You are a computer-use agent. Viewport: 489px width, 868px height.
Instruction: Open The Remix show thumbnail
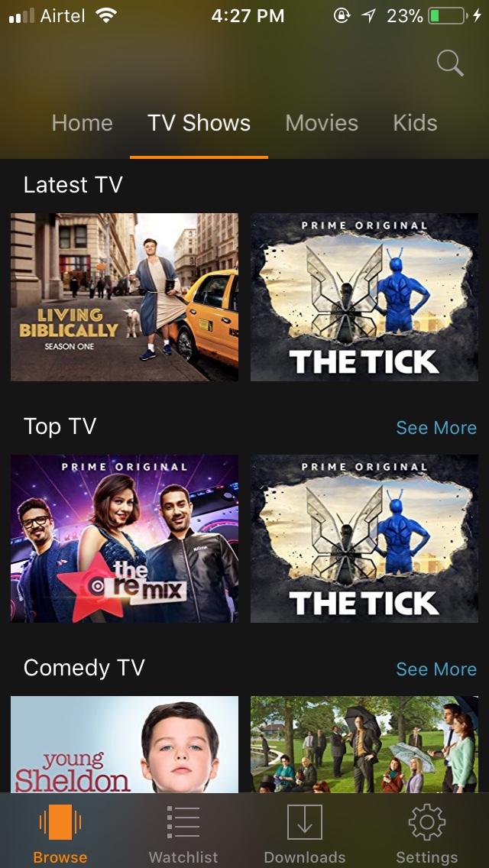pyautogui.click(x=125, y=539)
